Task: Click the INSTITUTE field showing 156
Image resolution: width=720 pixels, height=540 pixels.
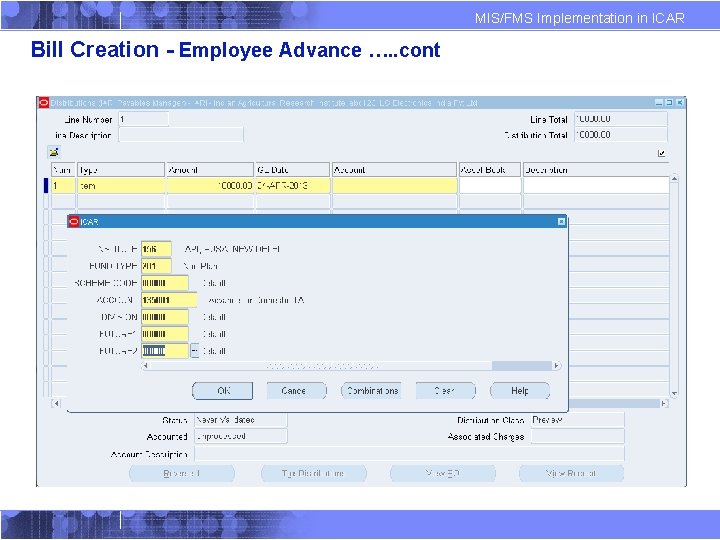Action: coord(157,249)
